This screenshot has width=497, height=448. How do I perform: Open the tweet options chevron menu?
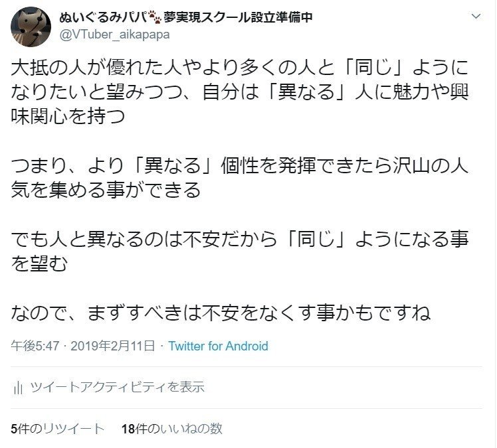[476, 16]
